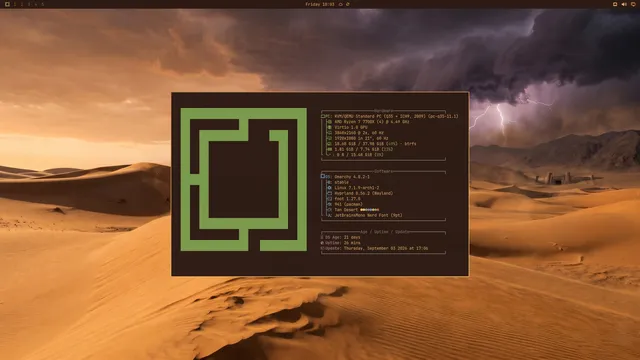Open the Omarchy menu icon in the top bar
Screen dimensions: 640x360
7,4
